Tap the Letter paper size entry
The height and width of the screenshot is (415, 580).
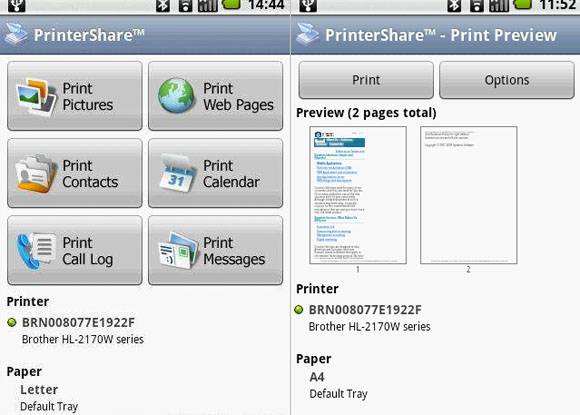(x=39, y=389)
